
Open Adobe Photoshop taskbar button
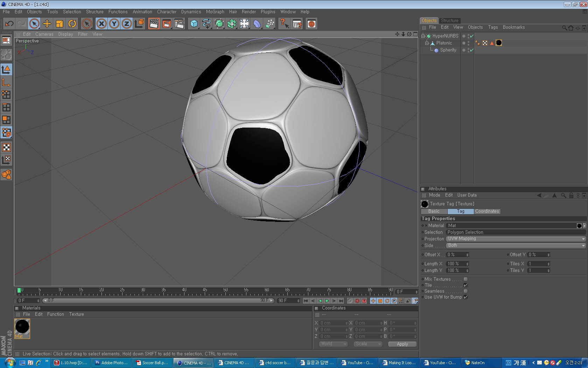pos(111,363)
